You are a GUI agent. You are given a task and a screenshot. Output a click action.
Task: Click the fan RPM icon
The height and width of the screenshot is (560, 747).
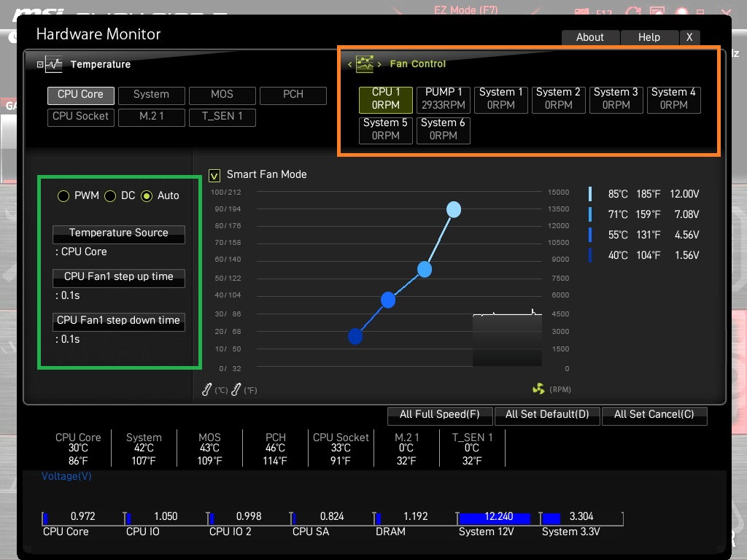coord(538,389)
